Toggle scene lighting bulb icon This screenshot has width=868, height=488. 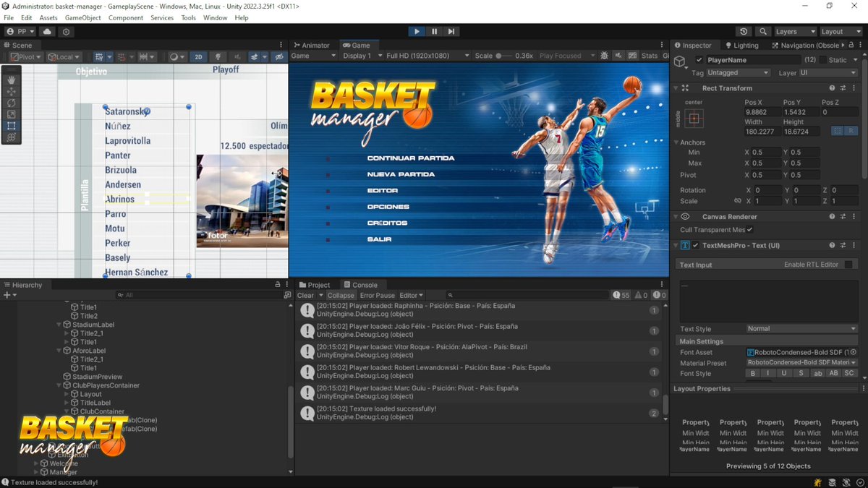pyautogui.click(x=218, y=57)
